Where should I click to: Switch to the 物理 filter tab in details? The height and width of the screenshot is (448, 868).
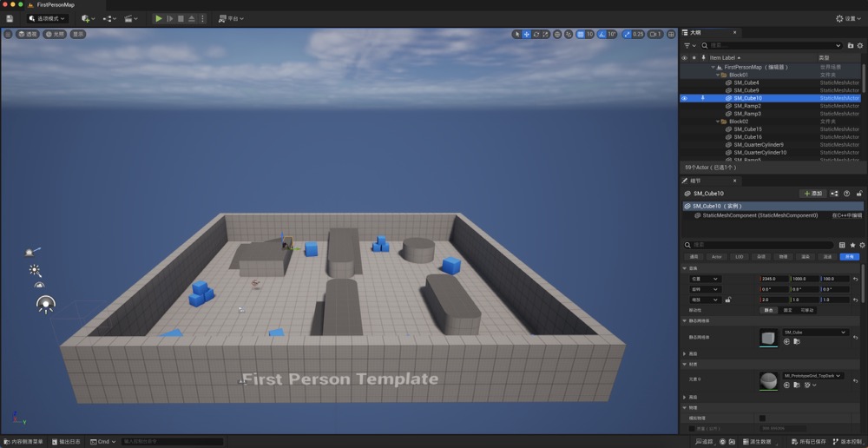(x=783, y=257)
